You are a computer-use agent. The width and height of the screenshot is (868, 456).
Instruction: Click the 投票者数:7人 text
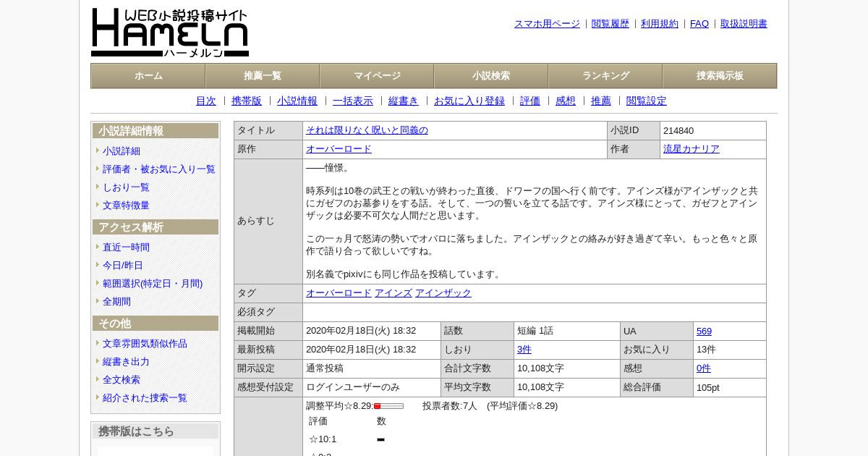point(450,406)
